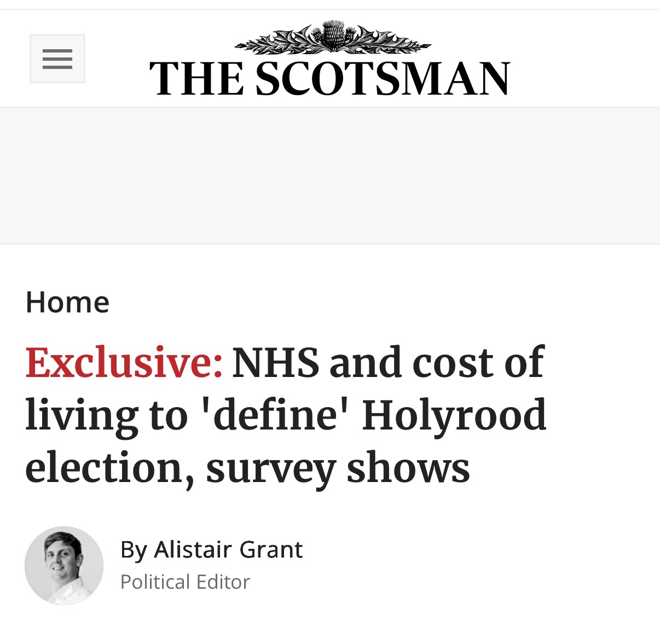The width and height of the screenshot is (660, 644).
Task: Click the red "Exclusive:" label
Action: 124,363
